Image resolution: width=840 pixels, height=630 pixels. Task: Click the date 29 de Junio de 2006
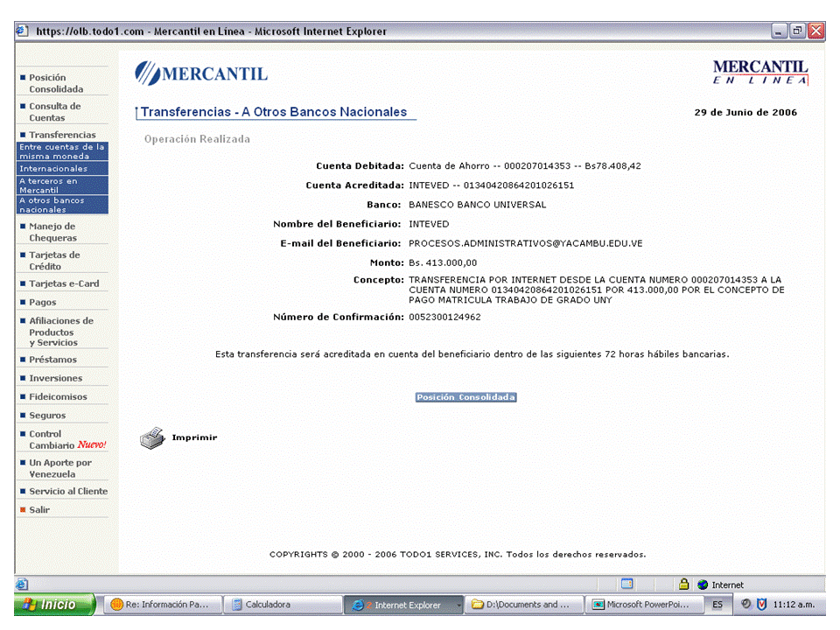pyautogui.click(x=745, y=113)
